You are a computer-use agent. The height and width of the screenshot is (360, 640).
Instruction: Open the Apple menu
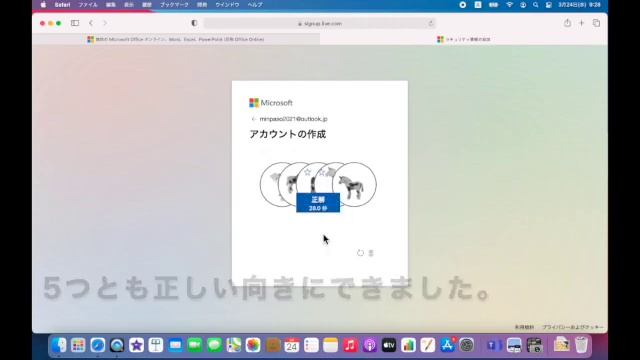[x=43, y=5]
